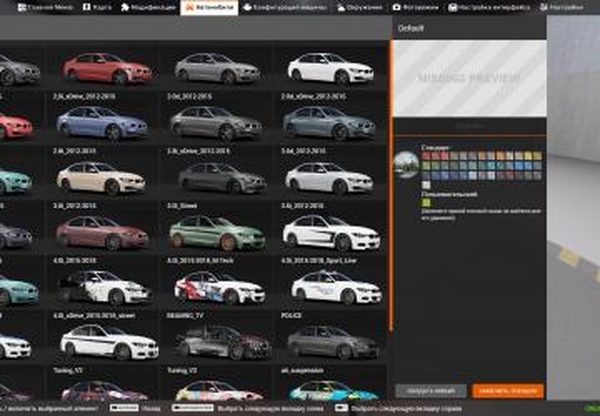The height and width of the screenshot is (416, 600).
Task: Open the Конфигурация машины tab
Action: pyautogui.click(x=285, y=7)
